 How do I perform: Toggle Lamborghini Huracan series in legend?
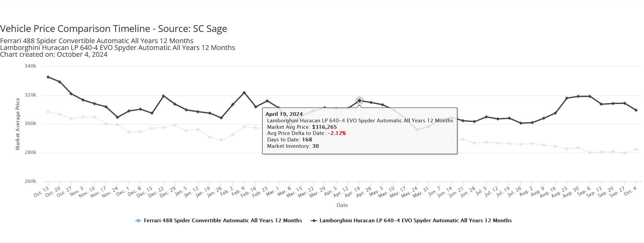click(415, 221)
